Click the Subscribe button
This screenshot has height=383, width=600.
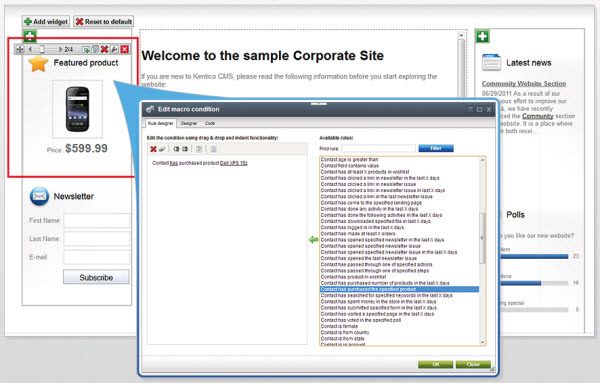pyautogui.click(x=96, y=277)
